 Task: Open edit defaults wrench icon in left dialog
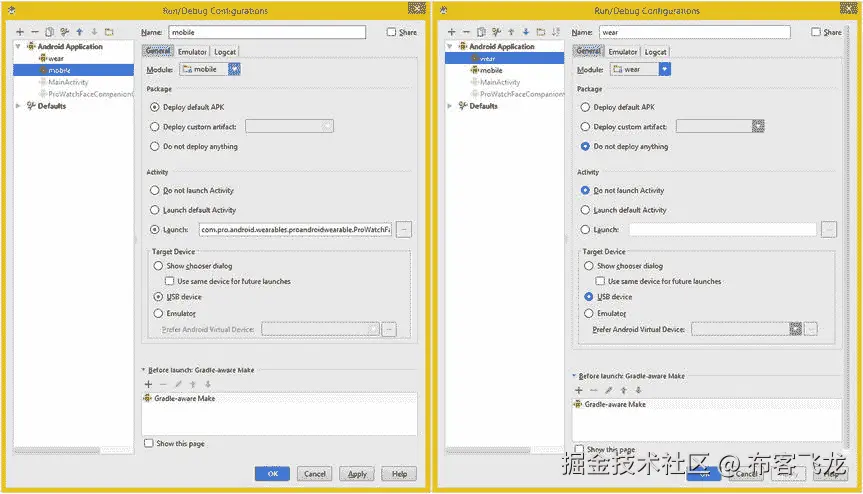click(65, 32)
